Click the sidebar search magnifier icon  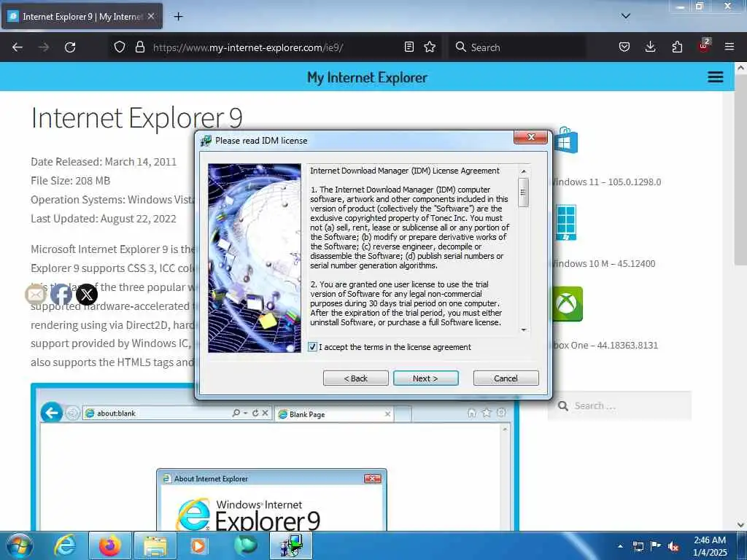click(x=563, y=405)
